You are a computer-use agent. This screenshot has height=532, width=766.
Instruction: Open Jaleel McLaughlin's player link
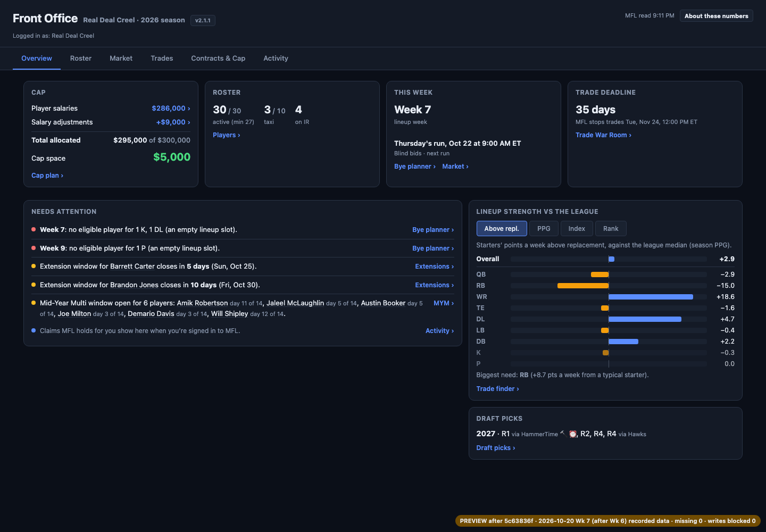pyautogui.click(x=295, y=303)
